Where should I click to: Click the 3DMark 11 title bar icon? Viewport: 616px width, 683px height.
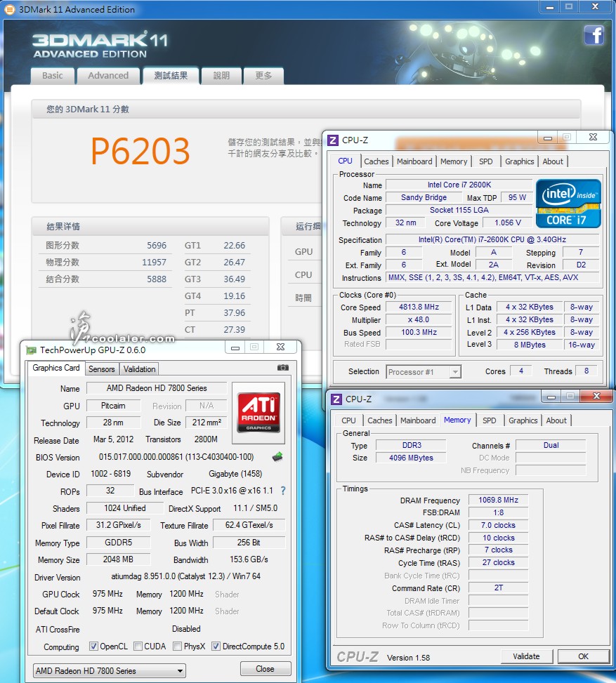point(9,9)
